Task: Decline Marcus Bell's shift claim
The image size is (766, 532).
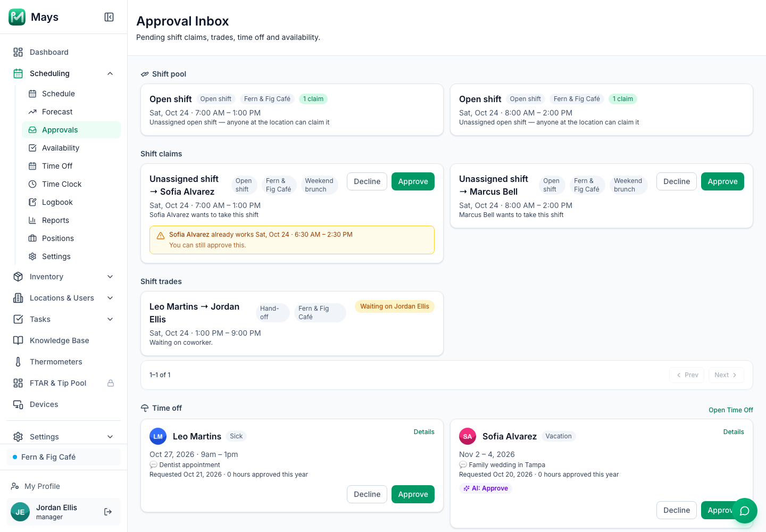Action: coord(677,181)
